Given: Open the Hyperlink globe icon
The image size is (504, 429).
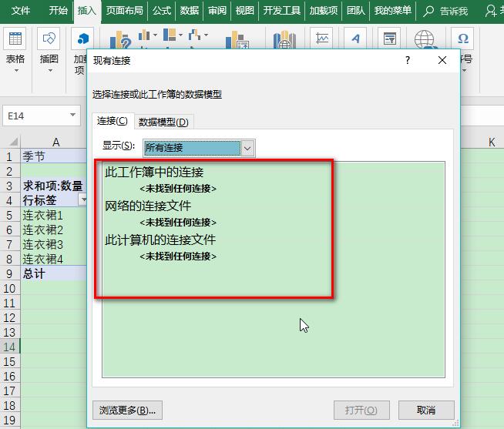Looking at the screenshot, I should (x=425, y=39).
